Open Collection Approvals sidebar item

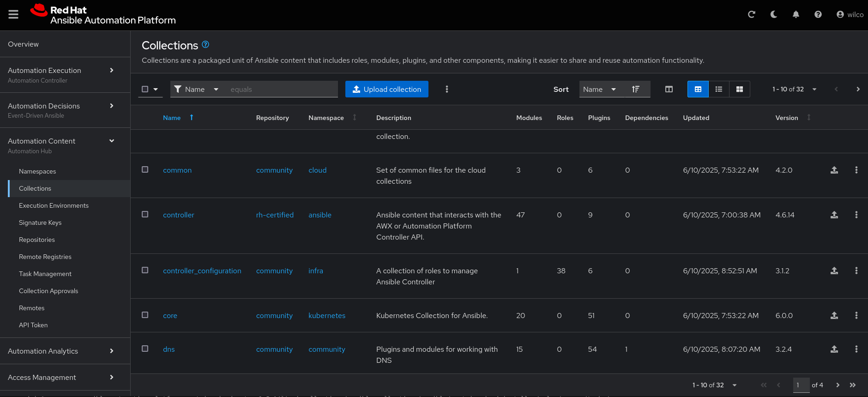pyautogui.click(x=48, y=291)
